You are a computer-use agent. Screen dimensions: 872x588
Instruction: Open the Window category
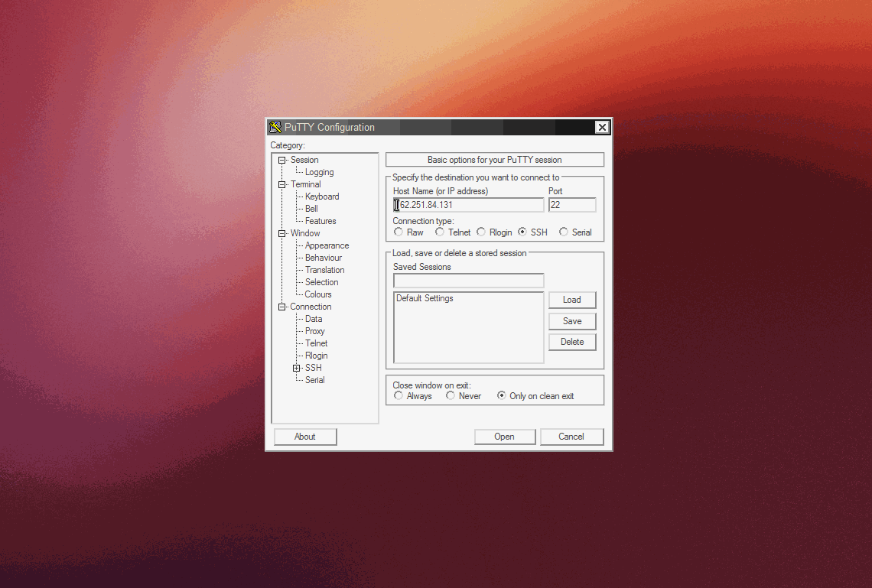tap(304, 233)
